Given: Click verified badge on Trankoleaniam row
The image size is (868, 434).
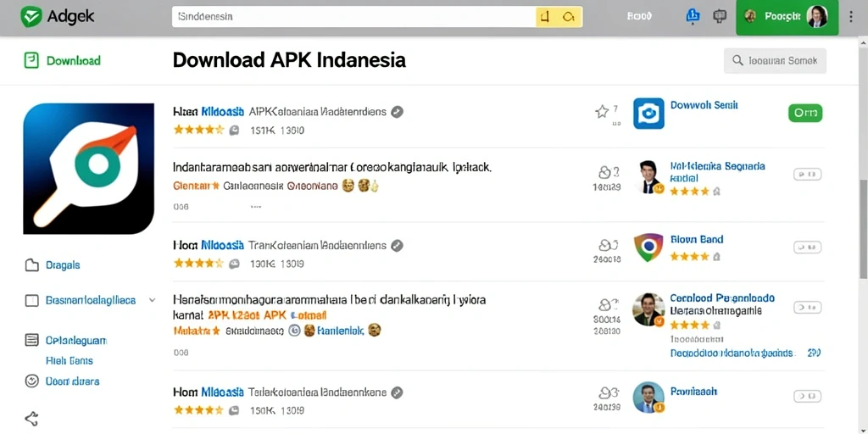Looking at the screenshot, I should point(397,245).
